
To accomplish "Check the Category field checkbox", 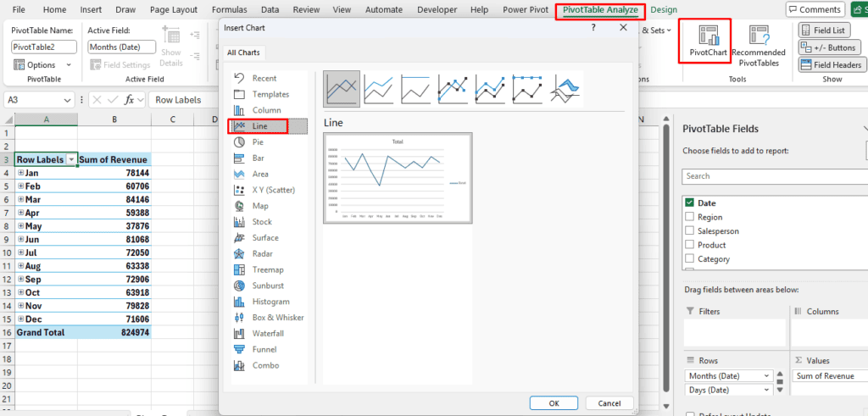I will [x=690, y=258].
